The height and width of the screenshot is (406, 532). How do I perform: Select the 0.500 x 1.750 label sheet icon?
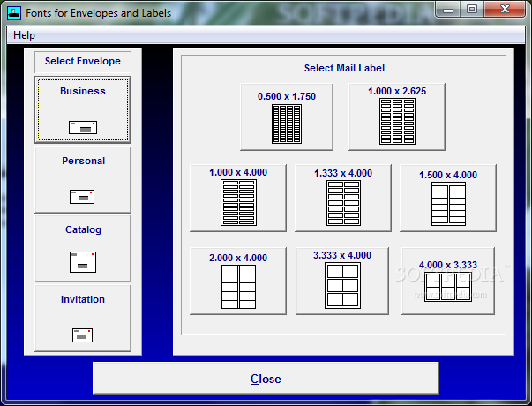(x=287, y=124)
